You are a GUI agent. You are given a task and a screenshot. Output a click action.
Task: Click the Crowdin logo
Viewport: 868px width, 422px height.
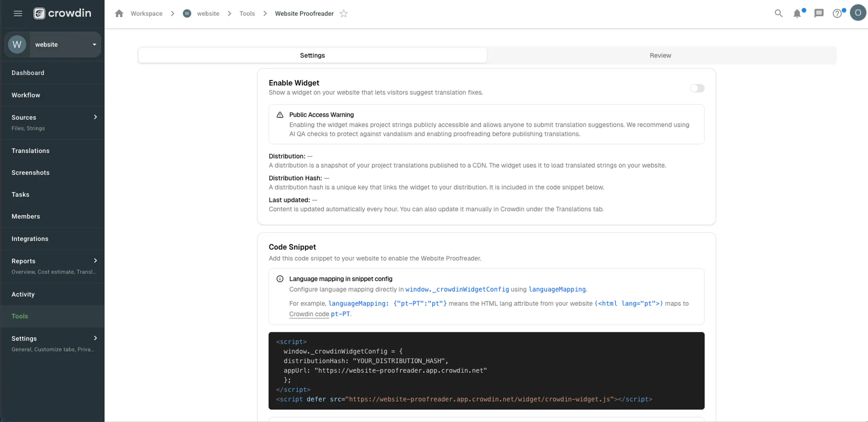[63, 14]
